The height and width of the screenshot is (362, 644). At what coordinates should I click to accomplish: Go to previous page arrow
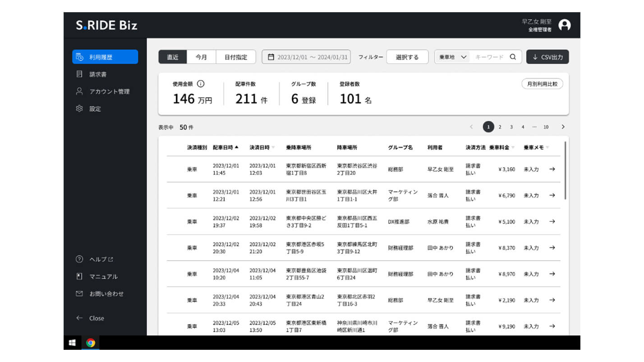click(471, 127)
